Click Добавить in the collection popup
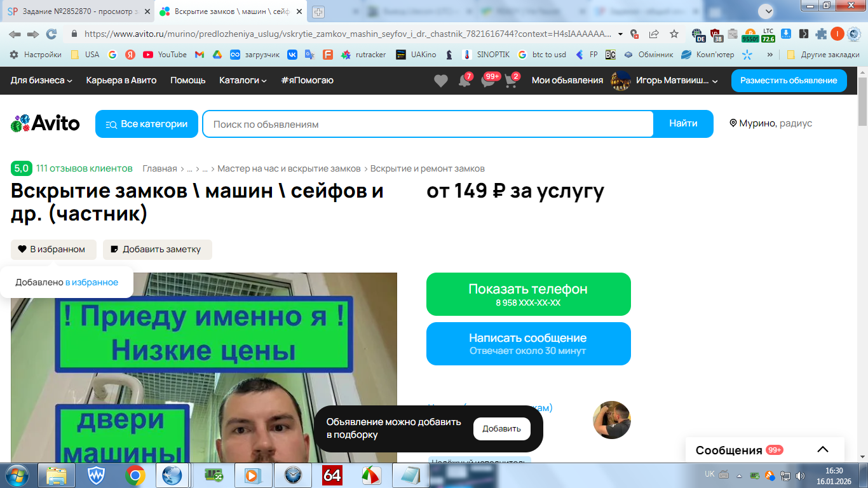Viewport: 868px width, 488px height. point(502,429)
